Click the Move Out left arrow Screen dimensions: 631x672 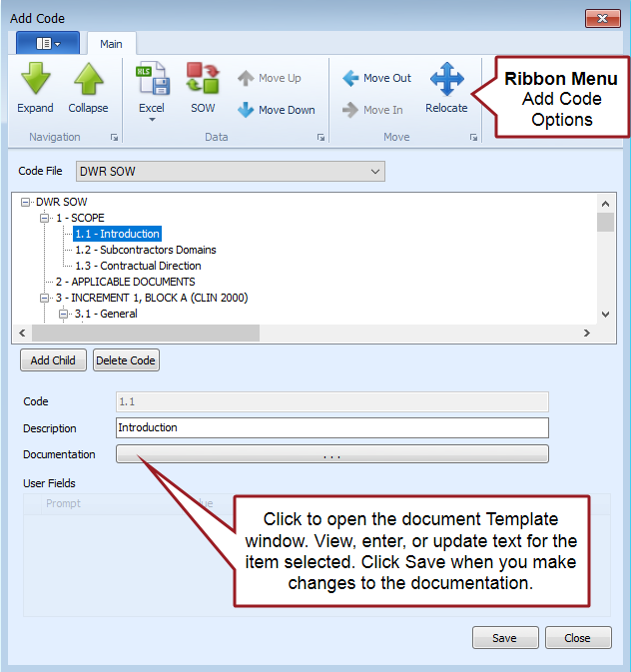point(376,78)
